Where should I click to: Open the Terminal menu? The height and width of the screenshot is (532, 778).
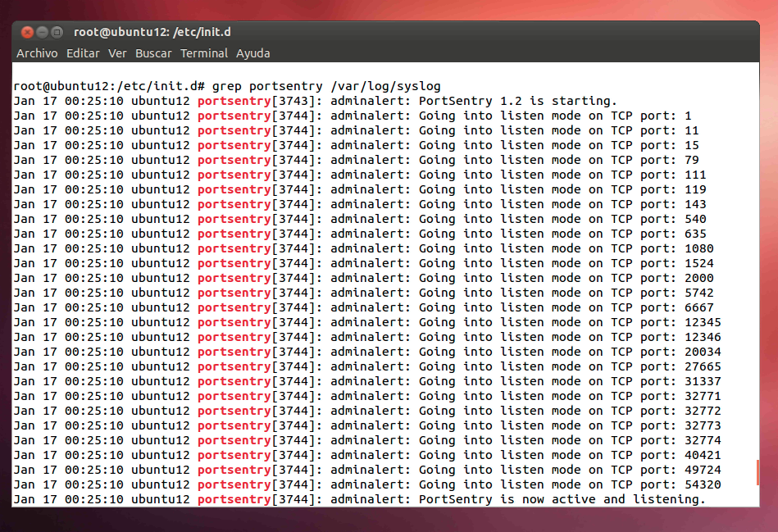(204, 53)
